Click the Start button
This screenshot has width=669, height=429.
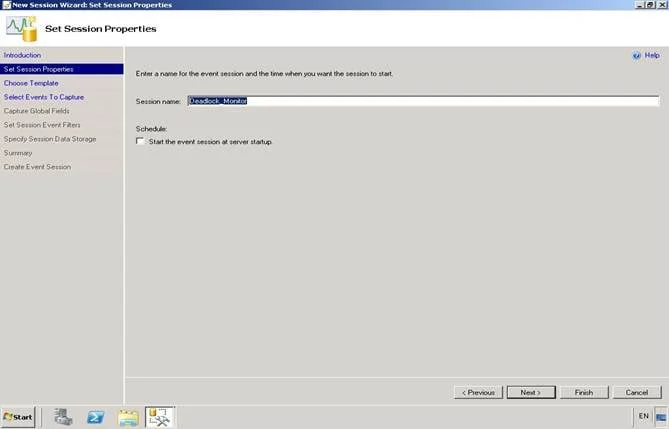(x=18, y=417)
